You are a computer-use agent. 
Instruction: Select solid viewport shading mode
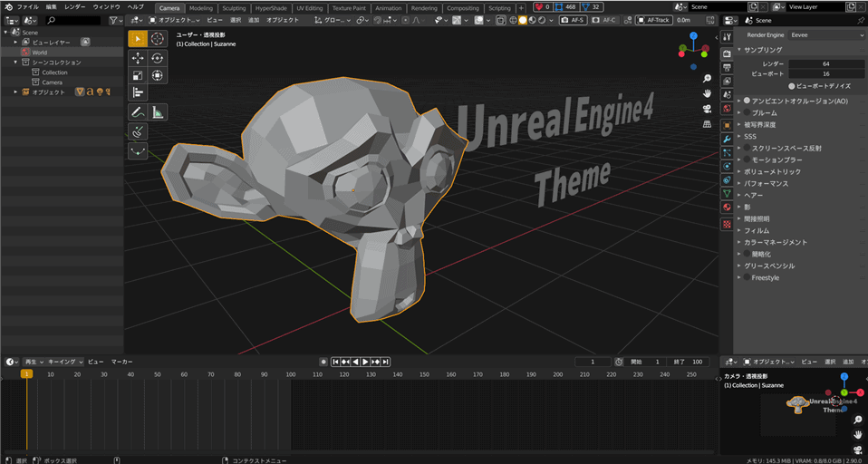(523, 20)
